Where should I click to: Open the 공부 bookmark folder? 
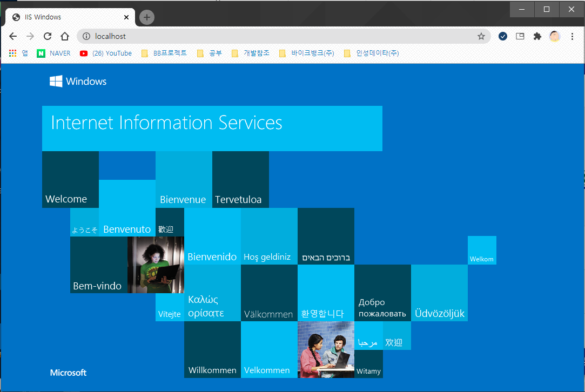pyautogui.click(x=209, y=53)
